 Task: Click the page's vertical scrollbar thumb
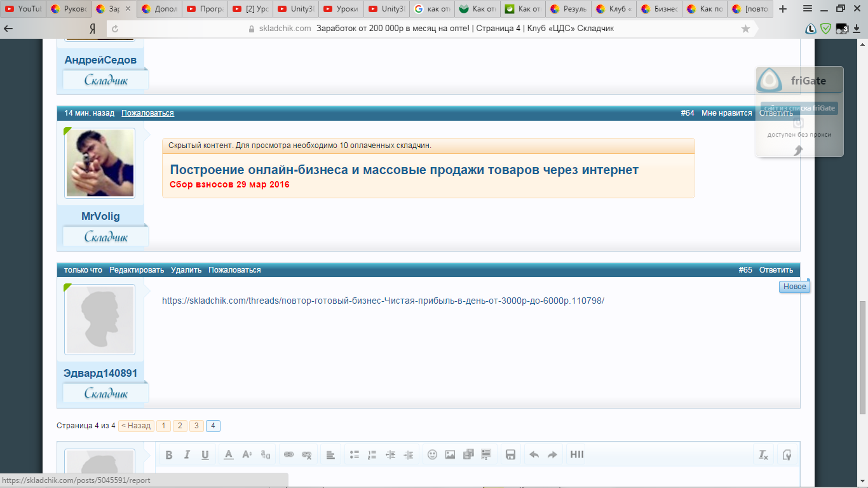[862, 357]
